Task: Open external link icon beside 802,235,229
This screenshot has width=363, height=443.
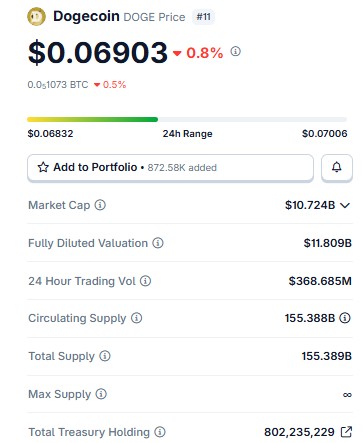Action: [x=346, y=432]
